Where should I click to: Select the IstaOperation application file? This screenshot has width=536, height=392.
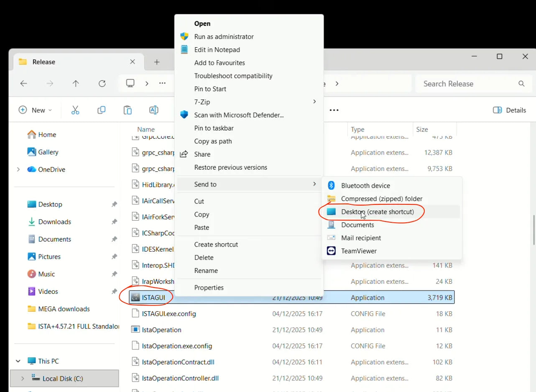(161, 330)
